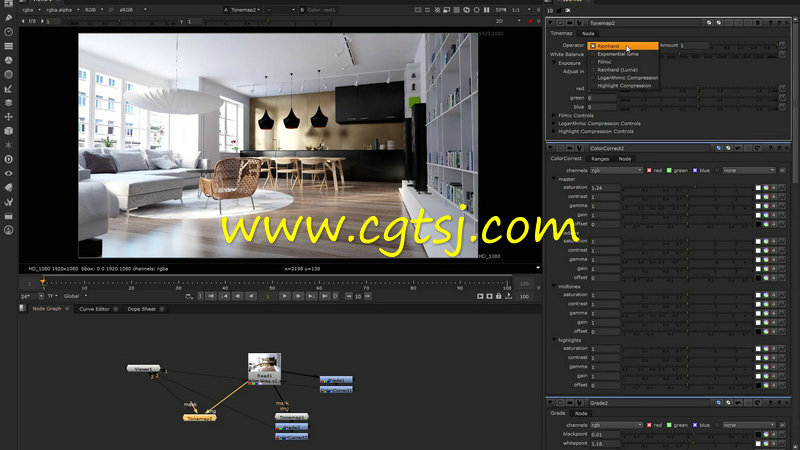
Task: Open Transform move tool in left toolbar
Action: [8, 117]
